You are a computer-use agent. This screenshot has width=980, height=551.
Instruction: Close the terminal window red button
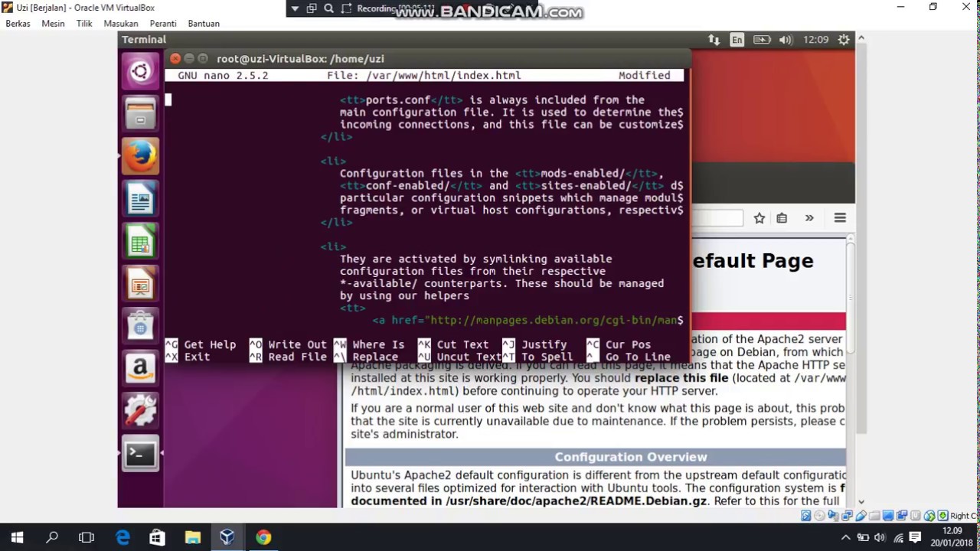(x=175, y=58)
